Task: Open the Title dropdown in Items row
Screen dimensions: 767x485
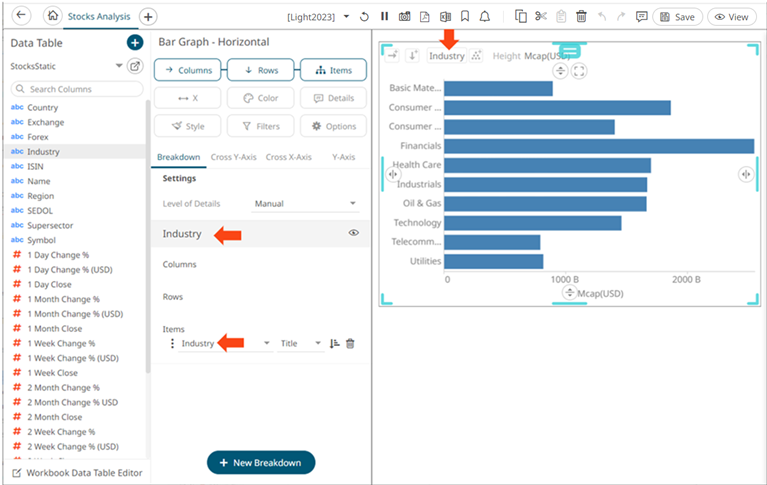Action: pyautogui.click(x=301, y=343)
